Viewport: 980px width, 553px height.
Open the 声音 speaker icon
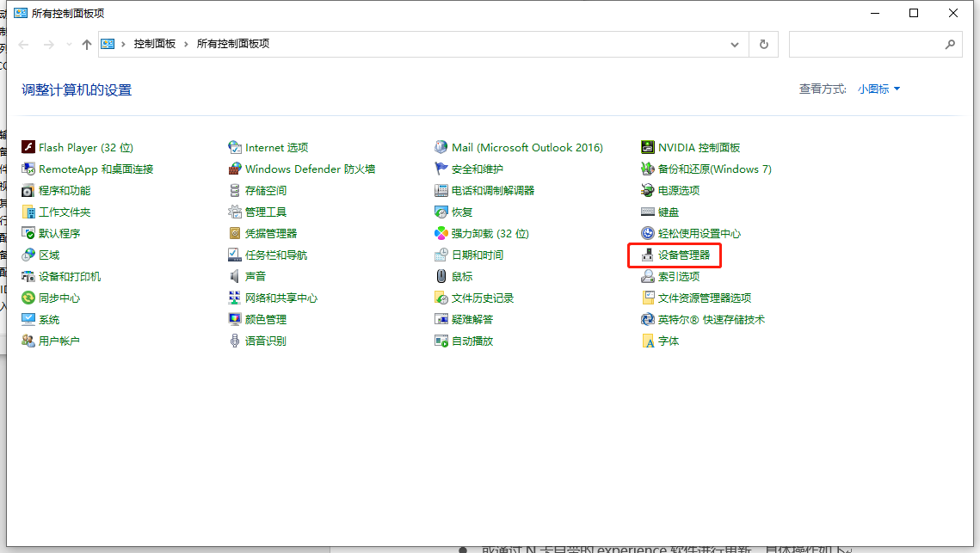(234, 276)
